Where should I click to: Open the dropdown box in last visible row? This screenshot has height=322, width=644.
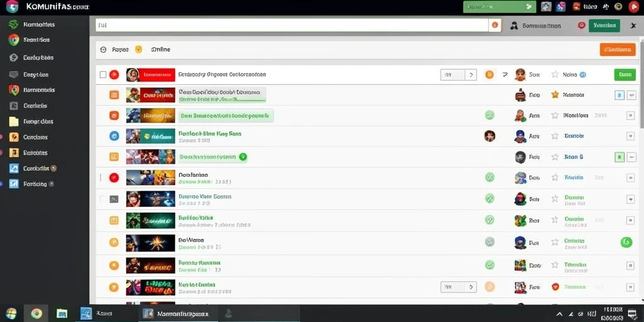coord(458,287)
